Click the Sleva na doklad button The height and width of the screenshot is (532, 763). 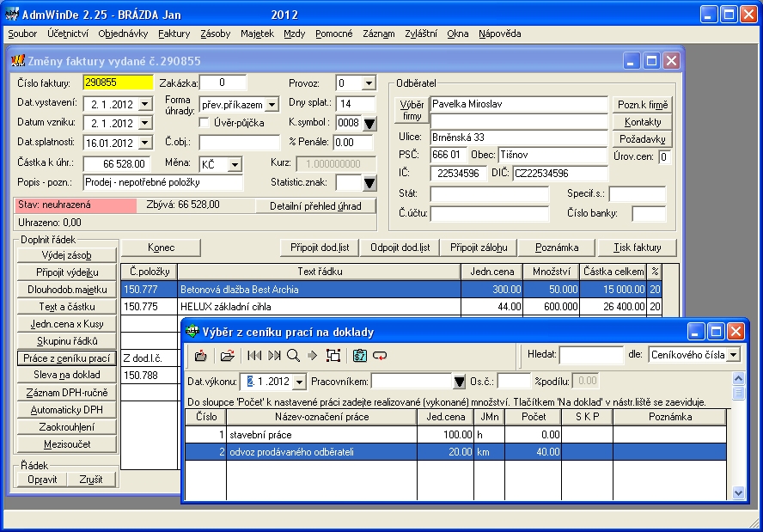pyautogui.click(x=67, y=375)
